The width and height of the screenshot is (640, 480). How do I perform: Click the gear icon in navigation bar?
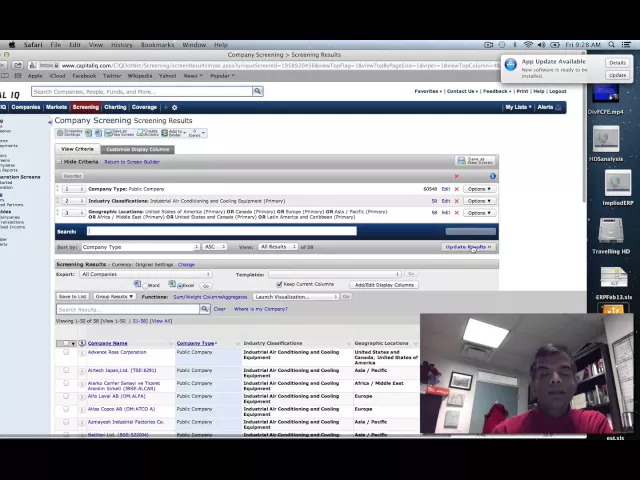tap(175, 107)
